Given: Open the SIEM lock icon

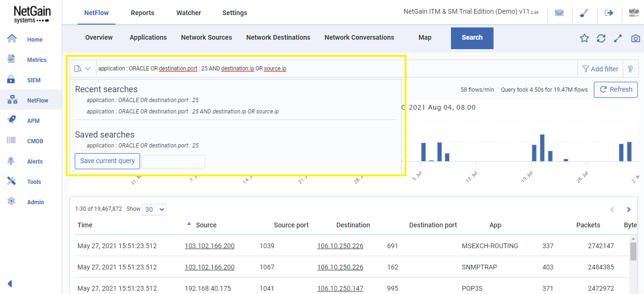Looking at the screenshot, I should 12,79.
